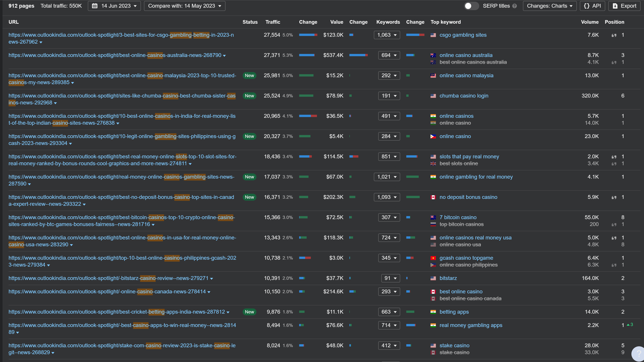Click calendar icon in date selector
The width and height of the screenshot is (644, 362).
pos(95,6)
